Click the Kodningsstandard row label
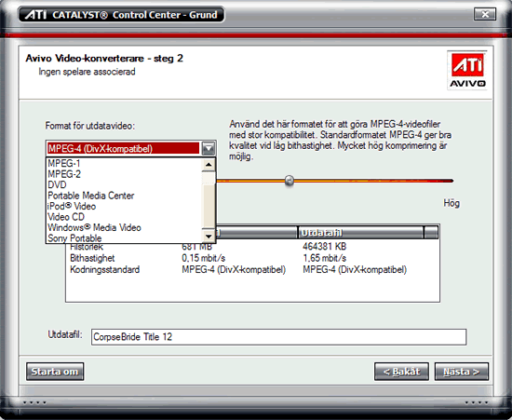This screenshot has width=512, height=420. click(x=105, y=269)
